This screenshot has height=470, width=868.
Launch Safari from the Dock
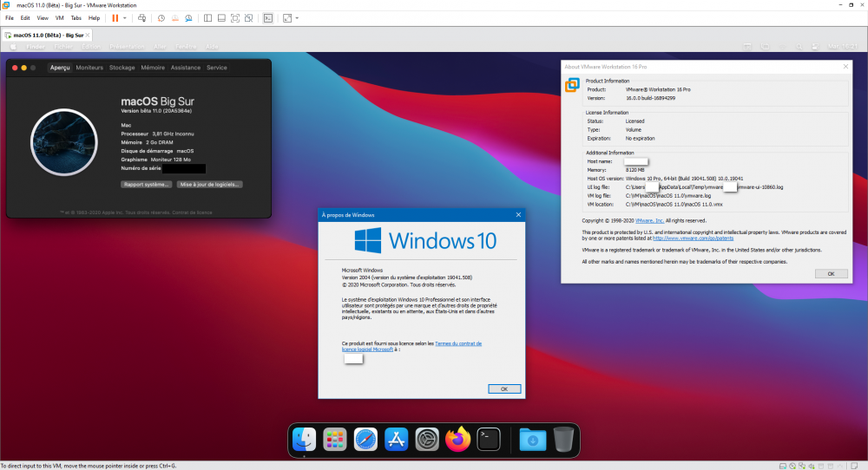coord(366,440)
